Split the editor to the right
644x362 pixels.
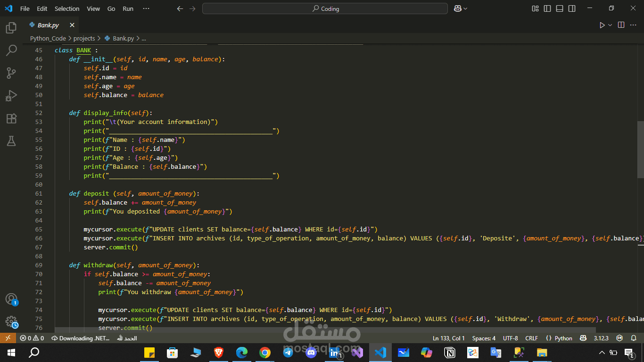coord(621,25)
